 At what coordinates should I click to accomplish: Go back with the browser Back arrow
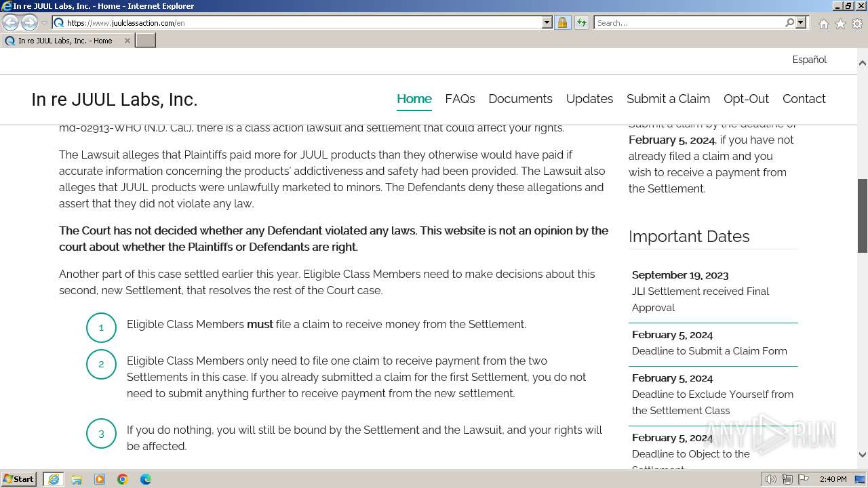click(x=11, y=22)
